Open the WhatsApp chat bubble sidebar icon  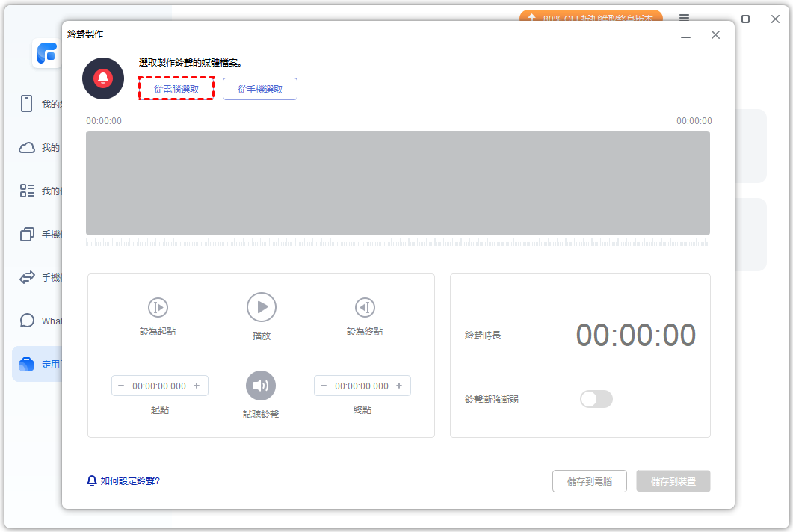pos(28,321)
